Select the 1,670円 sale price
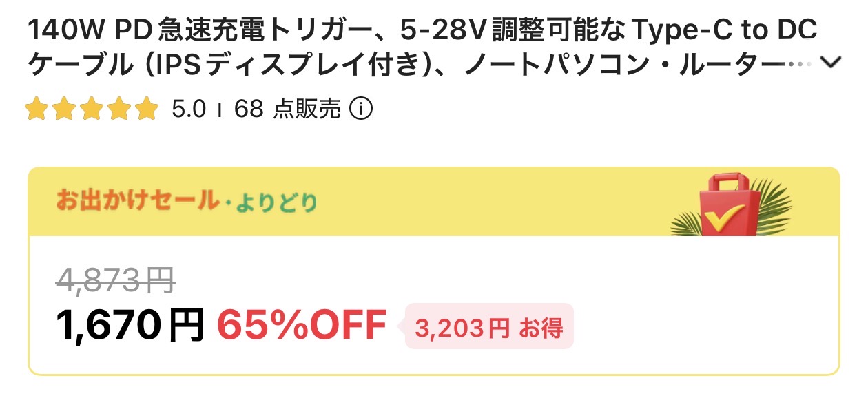Viewport: 868px width, 409px height. click(130, 325)
